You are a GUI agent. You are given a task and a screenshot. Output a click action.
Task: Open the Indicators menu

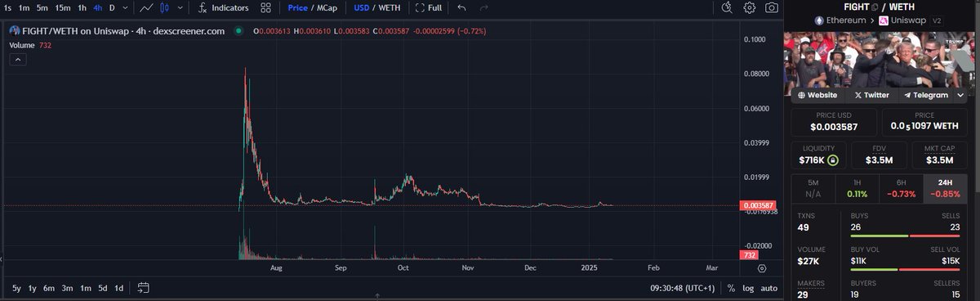pos(223,7)
